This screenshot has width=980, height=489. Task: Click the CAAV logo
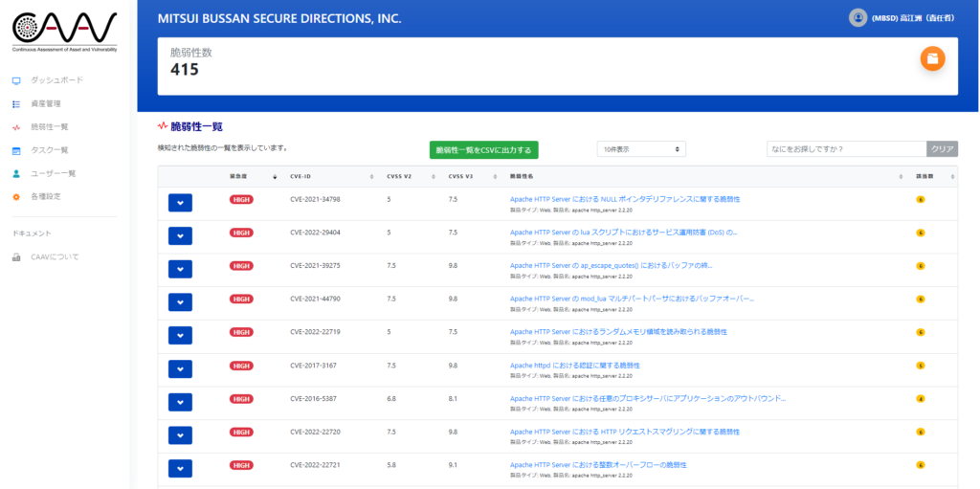click(65, 31)
